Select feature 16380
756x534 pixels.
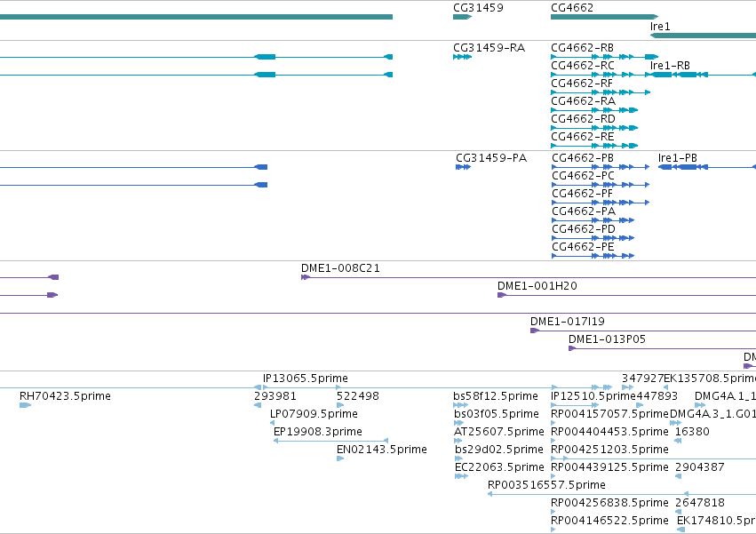pos(692,432)
